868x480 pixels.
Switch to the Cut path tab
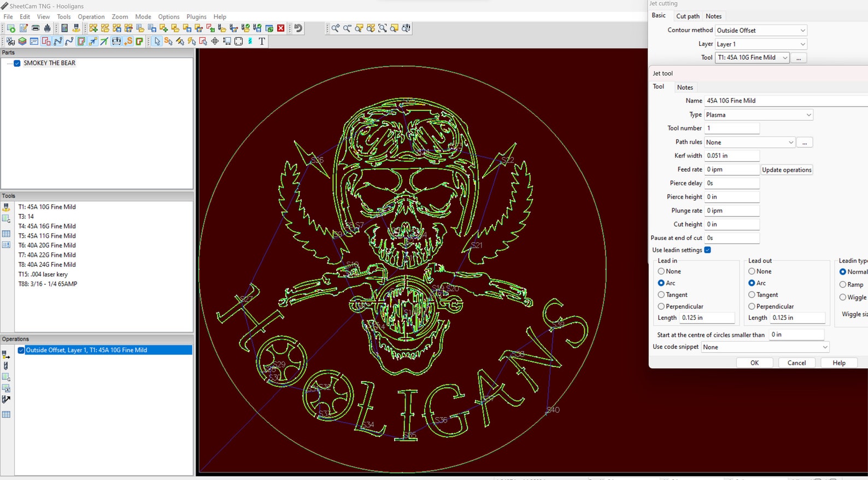click(x=688, y=16)
